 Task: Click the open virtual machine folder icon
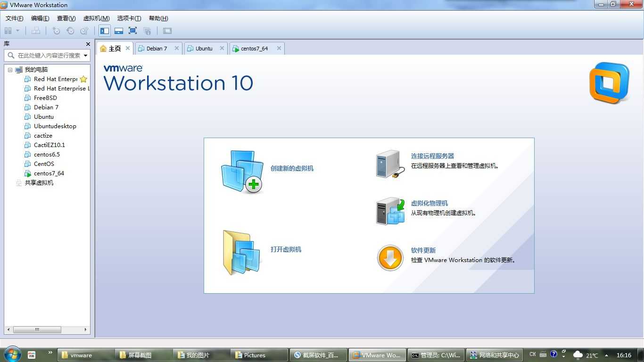pos(242,252)
